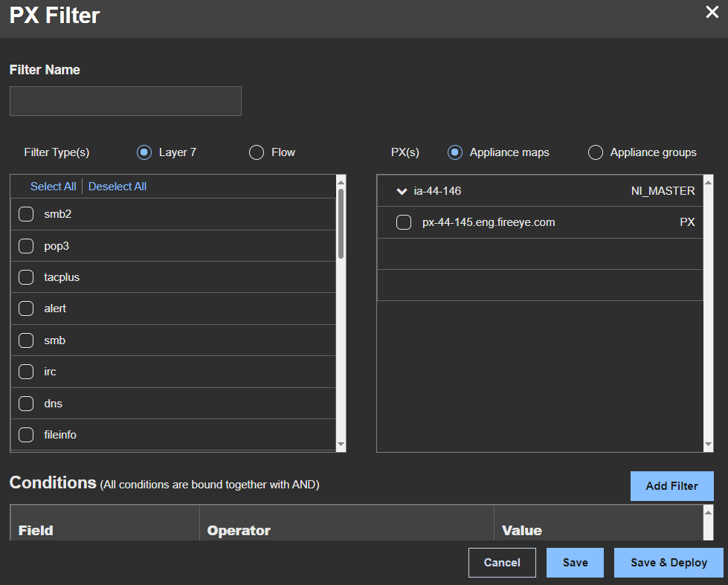Cancel the filter dialog
The image size is (728, 585).
502,563
